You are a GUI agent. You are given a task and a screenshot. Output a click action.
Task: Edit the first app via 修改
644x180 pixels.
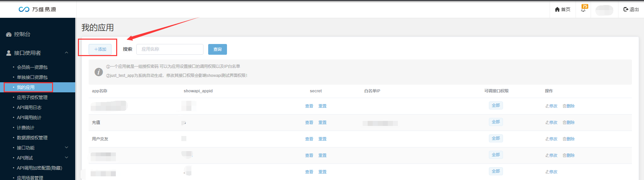[551, 106]
